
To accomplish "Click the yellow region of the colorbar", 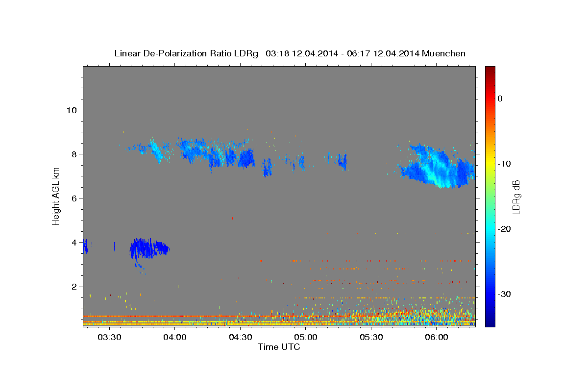I will coord(490,162).
